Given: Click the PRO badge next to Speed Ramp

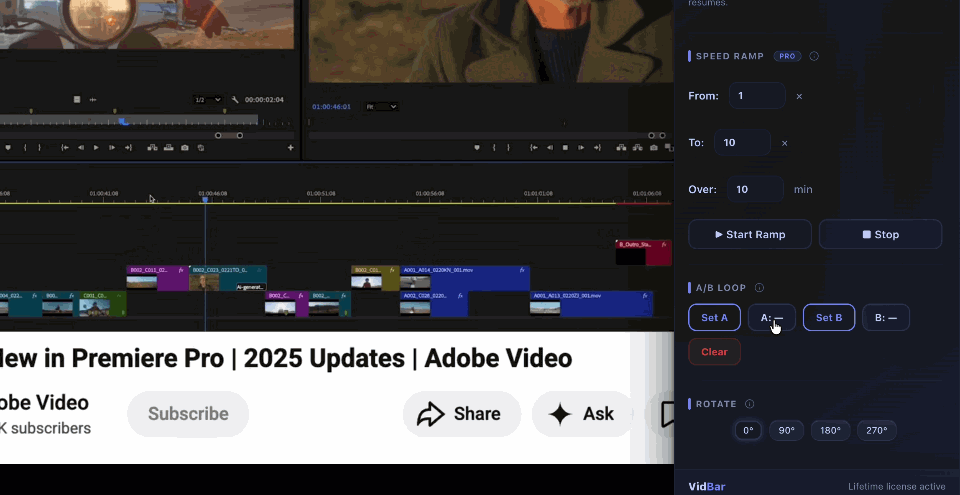Looking at the screenshot, I should click(787, 56).
